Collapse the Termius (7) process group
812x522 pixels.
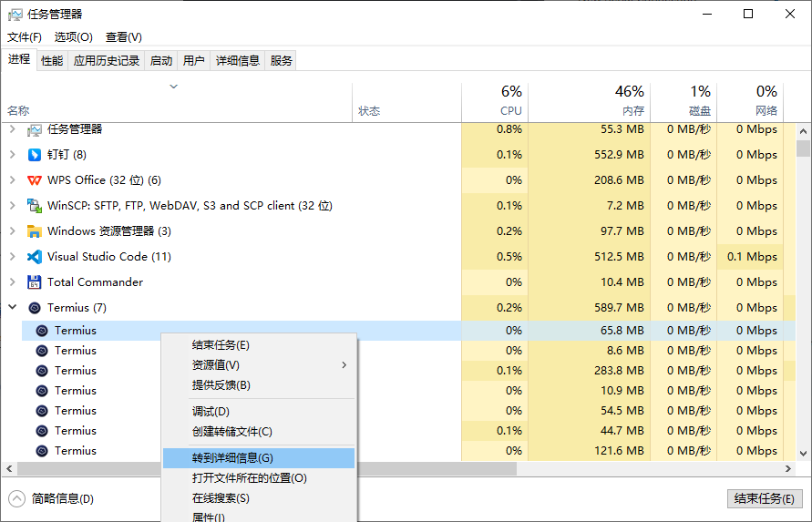pos(13,307)
